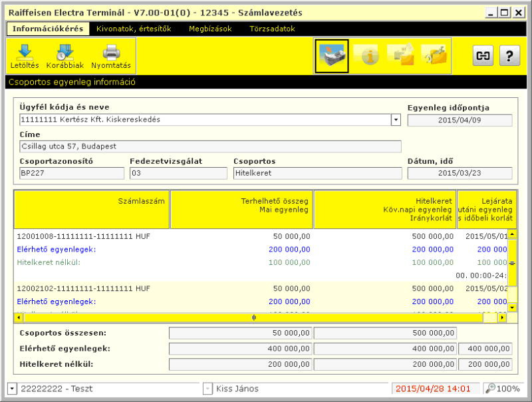Viewport: 532px width, 402px height.
Task: Click the 2015/04/28 14:01 status date
Action: (434, 389)
